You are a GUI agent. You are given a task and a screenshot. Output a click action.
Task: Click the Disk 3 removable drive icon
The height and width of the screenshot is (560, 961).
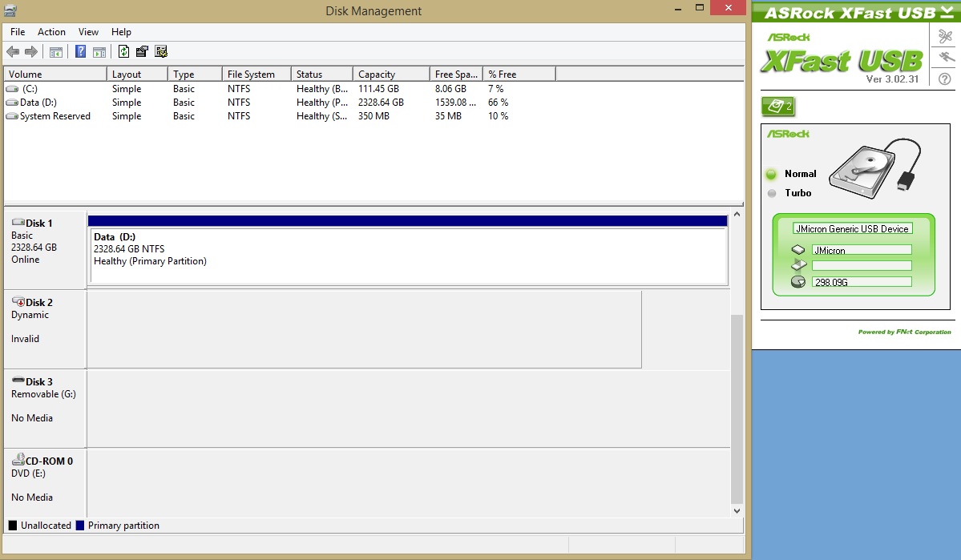[18, 381]
